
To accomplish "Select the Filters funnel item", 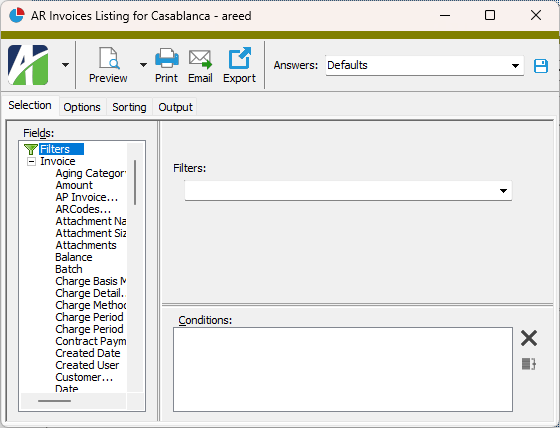I will pos(55,149).
